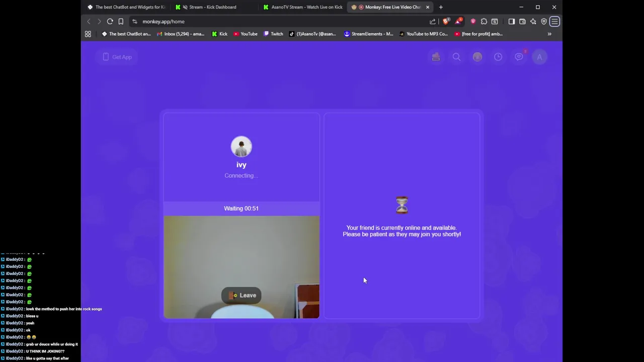This screenshot has height=362, width=644.
Task: Open the round avatar photo in header
Action: click(x=477, y=57)
